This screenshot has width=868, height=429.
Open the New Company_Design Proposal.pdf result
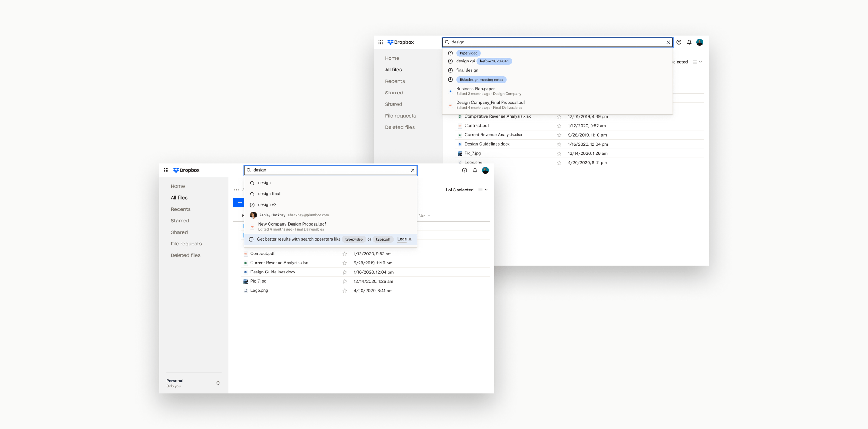(292, 226)
